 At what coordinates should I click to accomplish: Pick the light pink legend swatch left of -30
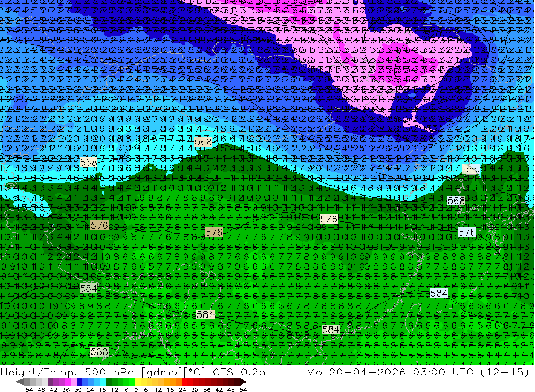[73, 382]
